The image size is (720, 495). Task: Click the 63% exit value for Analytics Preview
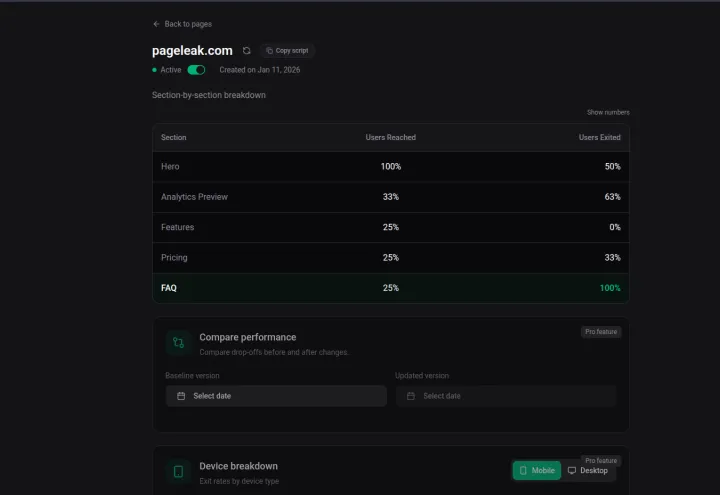point(612,197)
